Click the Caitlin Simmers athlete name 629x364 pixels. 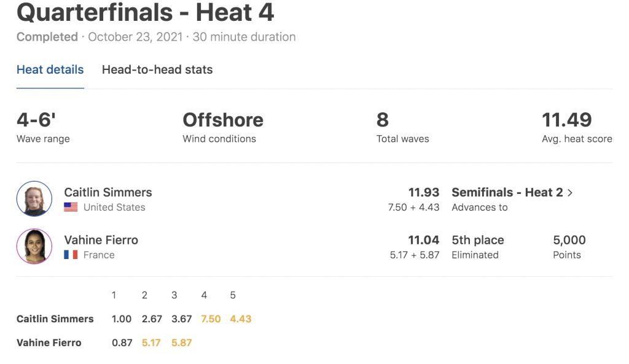pos(108,192)
